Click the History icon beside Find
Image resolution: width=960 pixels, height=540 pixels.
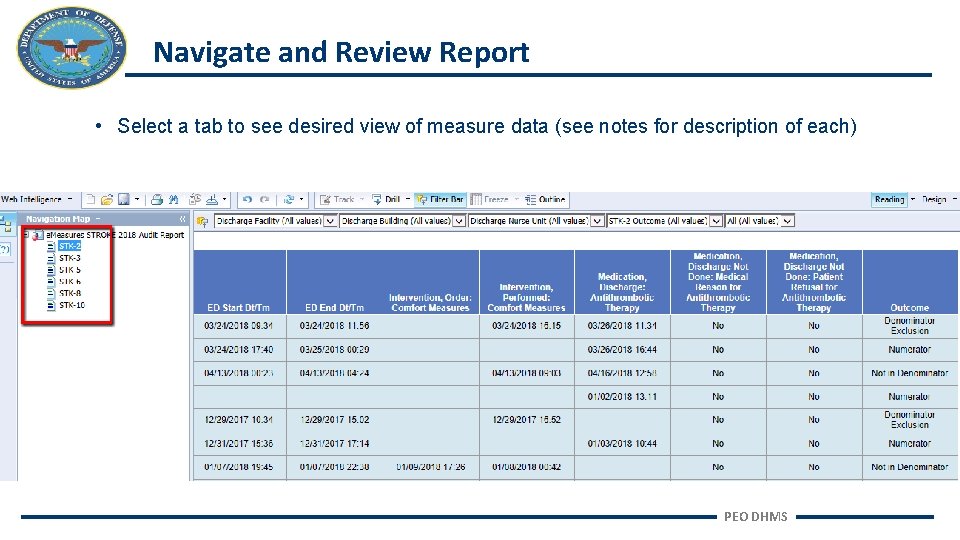coord(195,200)
